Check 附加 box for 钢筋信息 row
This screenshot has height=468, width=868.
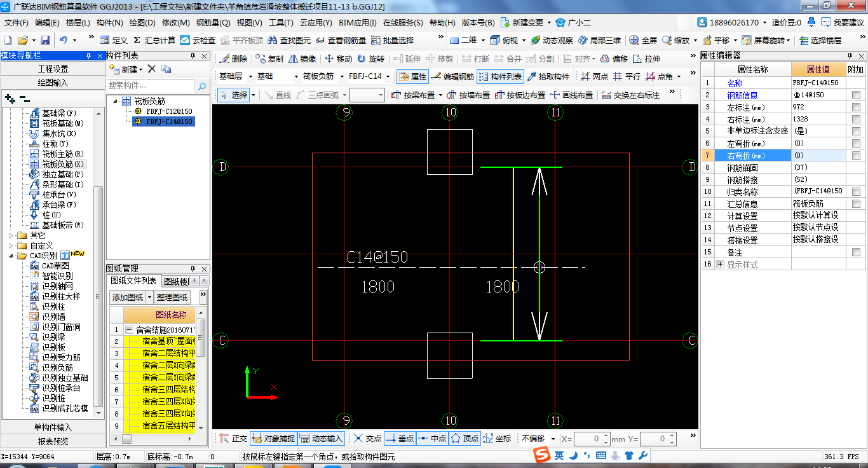click(x=857, y=95)
